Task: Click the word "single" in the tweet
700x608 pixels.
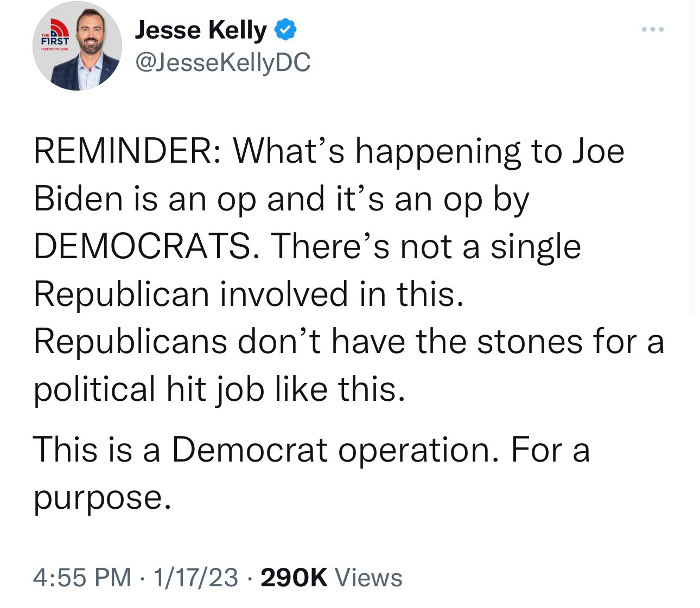Action: (x=536, y=247)
